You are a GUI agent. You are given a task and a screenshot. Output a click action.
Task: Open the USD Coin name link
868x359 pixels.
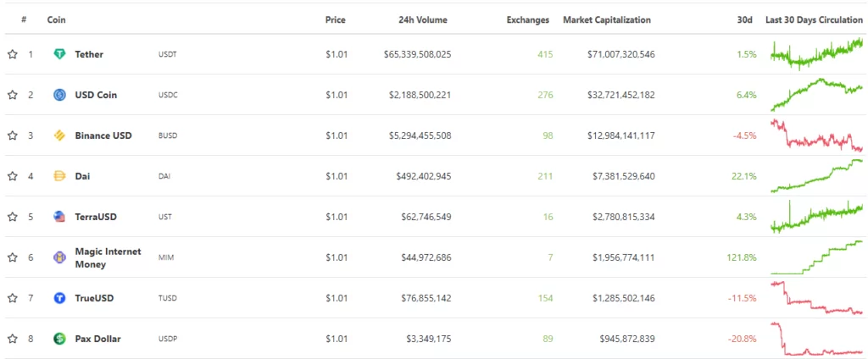pos(96,95)
